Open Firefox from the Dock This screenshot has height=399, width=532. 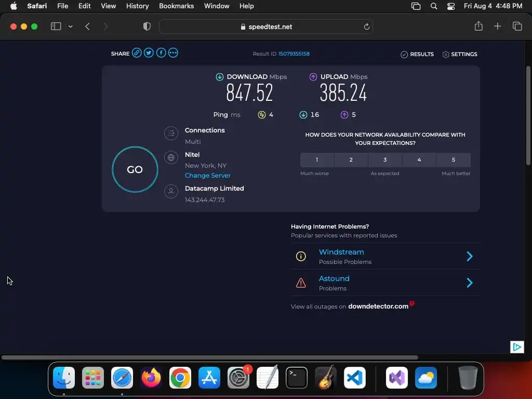tap(151, 378)
